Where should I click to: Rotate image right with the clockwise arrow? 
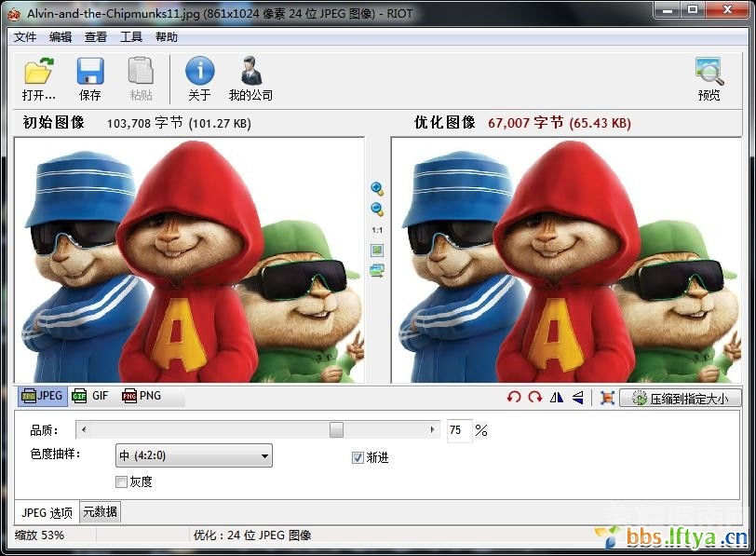pos(534,398)
